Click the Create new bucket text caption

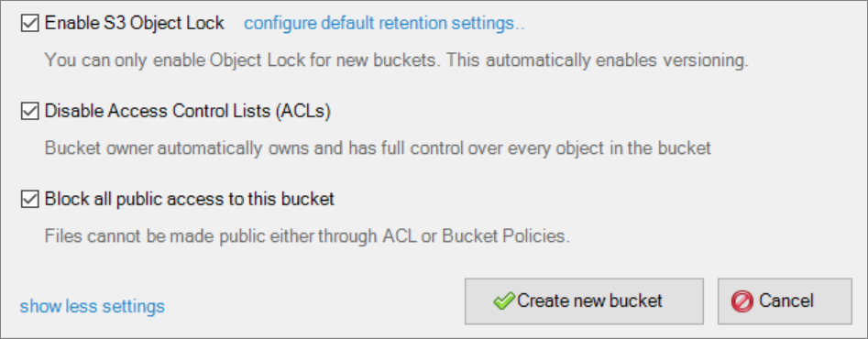(589, 301)
